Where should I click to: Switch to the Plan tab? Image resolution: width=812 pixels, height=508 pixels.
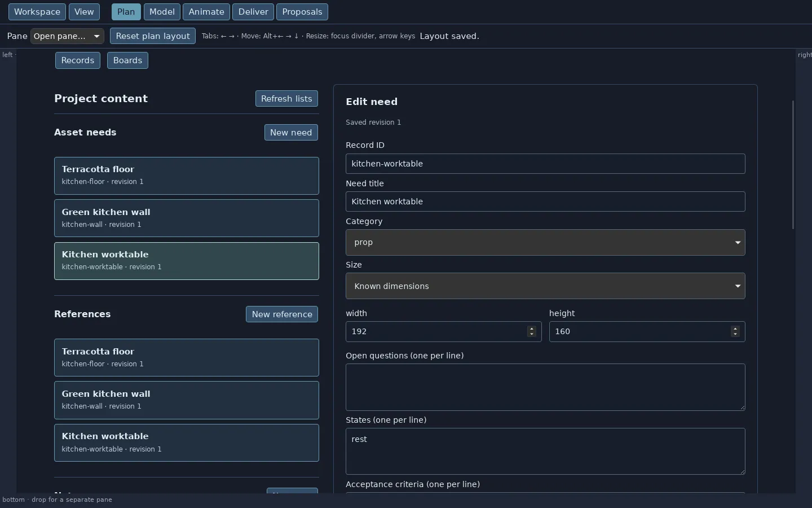click(x=126, y=12)
